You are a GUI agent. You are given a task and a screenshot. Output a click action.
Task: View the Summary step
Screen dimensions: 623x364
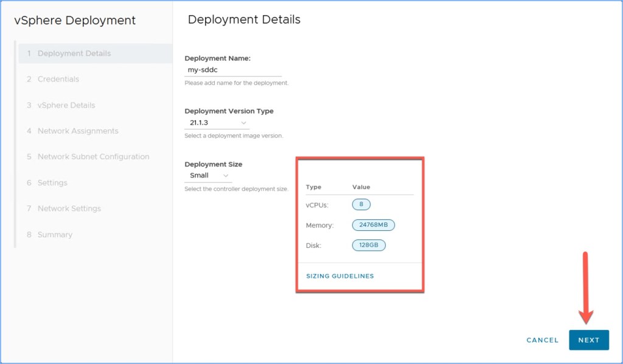coord(55,235)
